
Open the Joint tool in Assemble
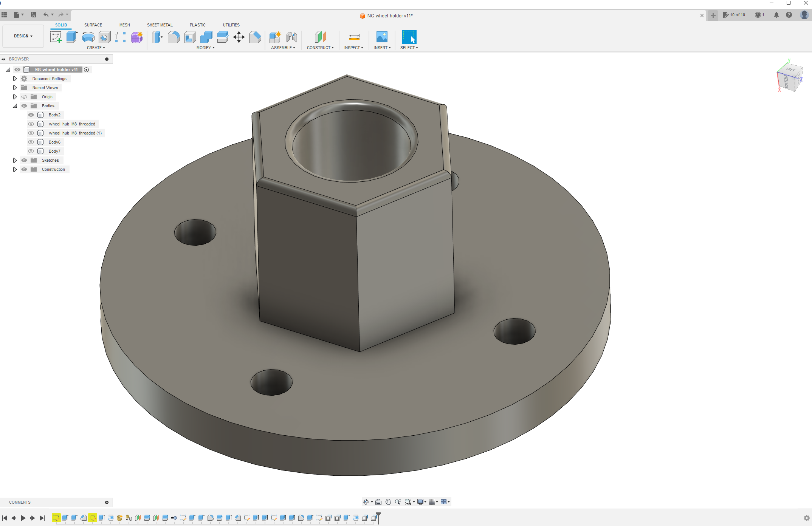pos(291,37)
